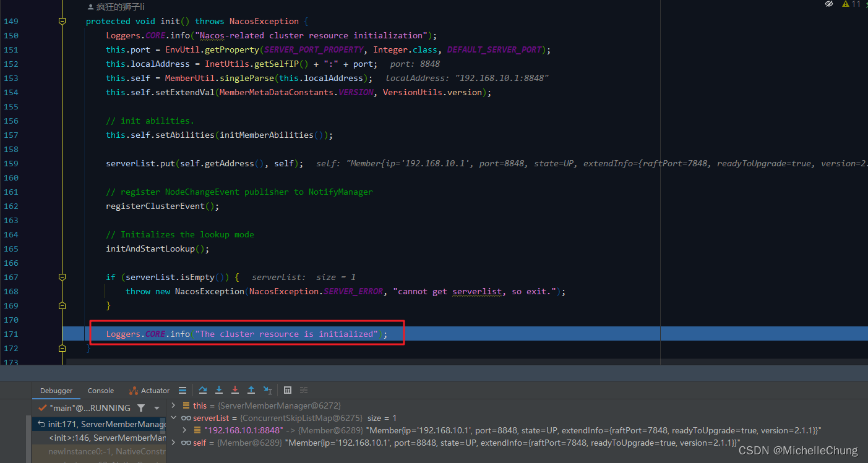Click the Step Into debugger icon
The width and height of the screenshot is (868, 463).
click(219, 390)
